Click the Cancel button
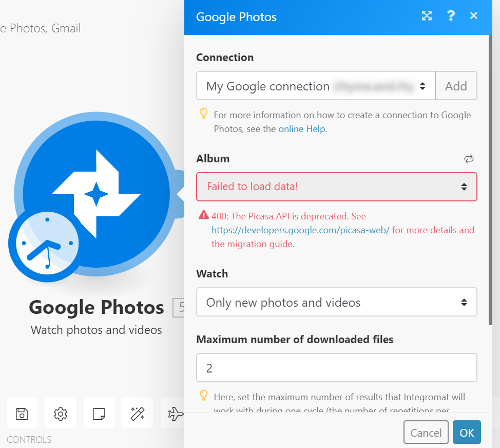Image resolution: width=500 pixels, height=448 pixels. 426,433
